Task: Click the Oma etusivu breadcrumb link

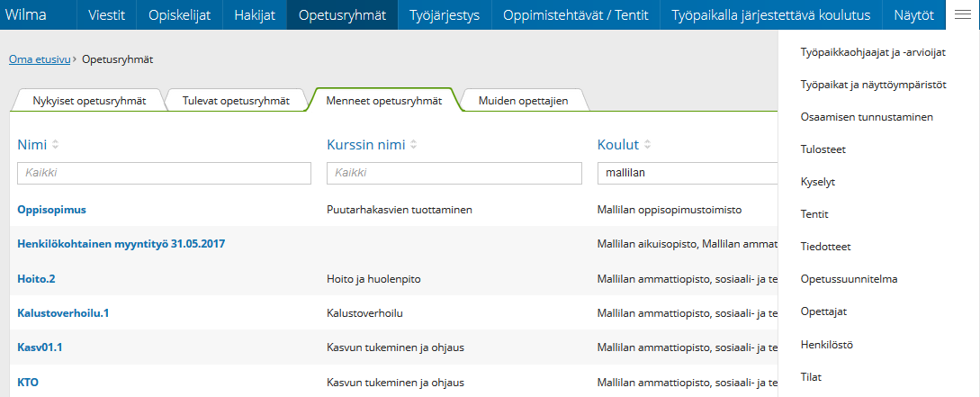Action: 40,59
